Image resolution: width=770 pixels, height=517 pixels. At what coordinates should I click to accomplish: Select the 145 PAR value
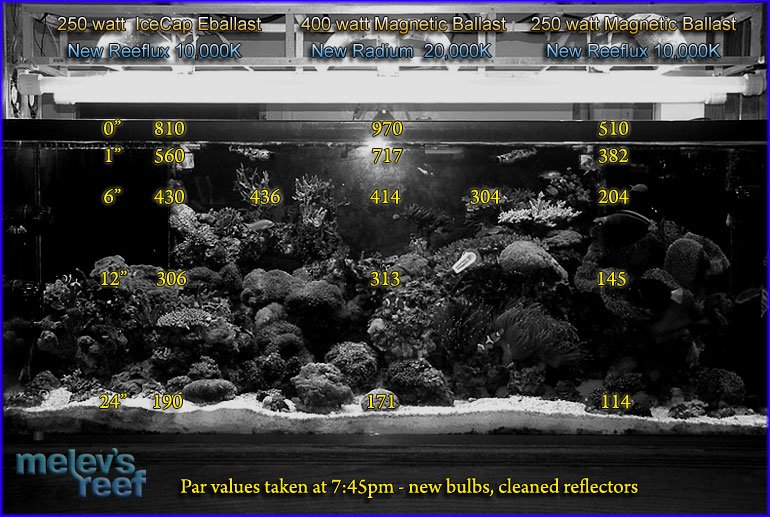613,279
